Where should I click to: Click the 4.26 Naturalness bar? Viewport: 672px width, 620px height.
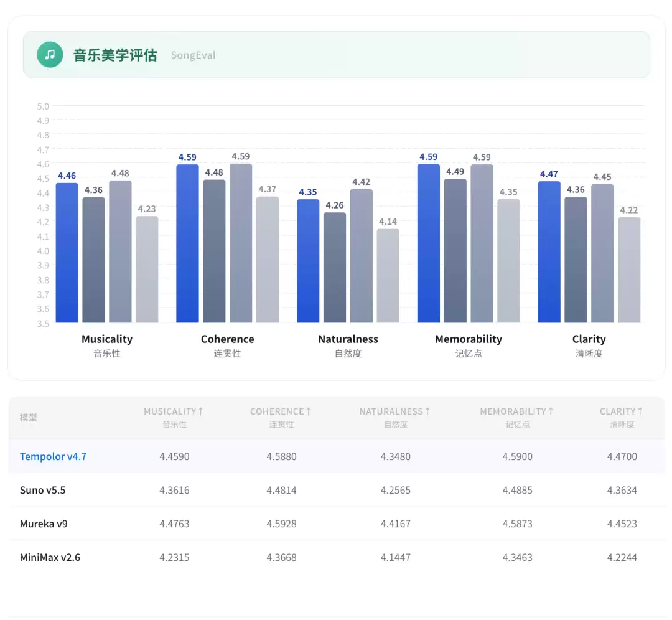335,268
